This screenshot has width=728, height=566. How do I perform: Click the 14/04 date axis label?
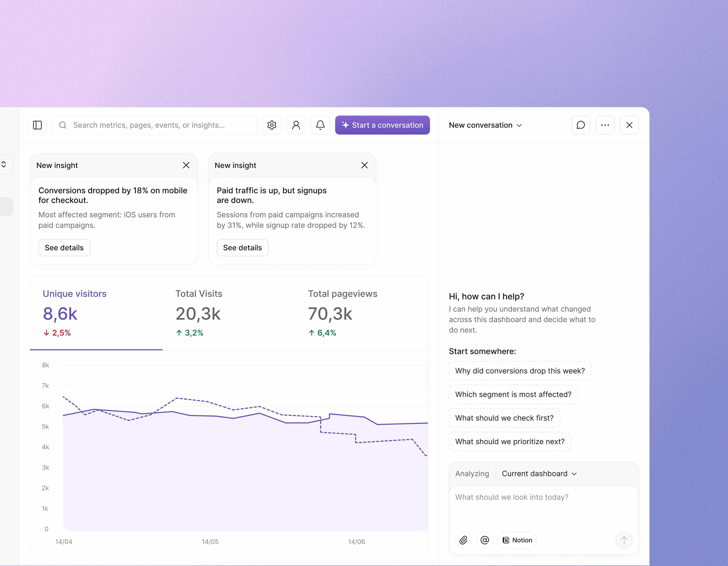coord(64,542)
